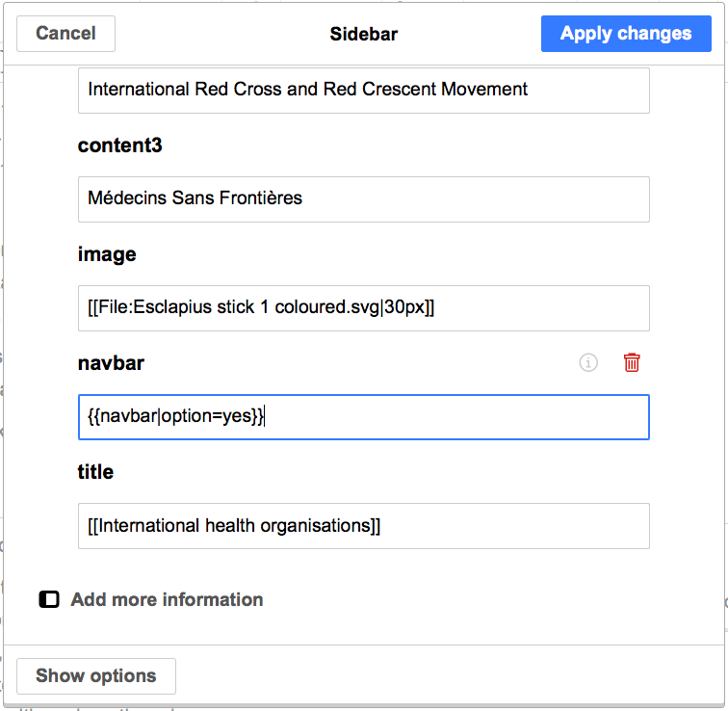Cancel the Sidebar template dialog
This screenshot has height=711, width=728.
coord(65,34)
